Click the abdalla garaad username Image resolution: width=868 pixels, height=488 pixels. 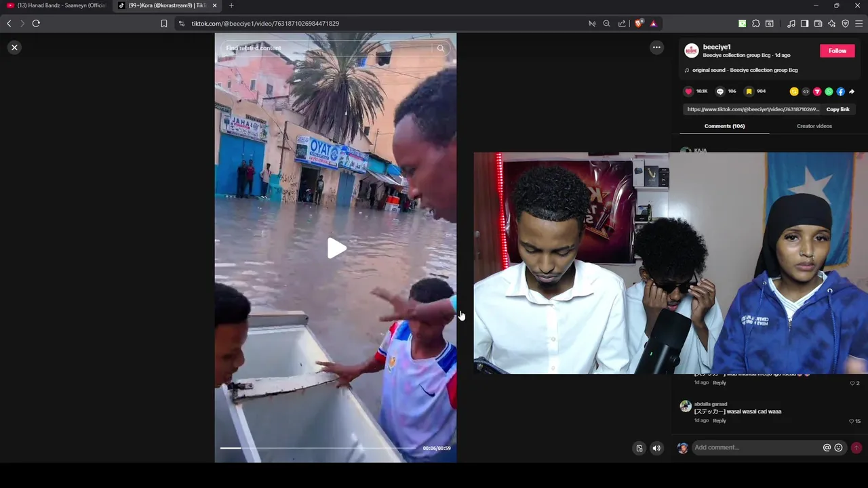click(x=710, y=404)
